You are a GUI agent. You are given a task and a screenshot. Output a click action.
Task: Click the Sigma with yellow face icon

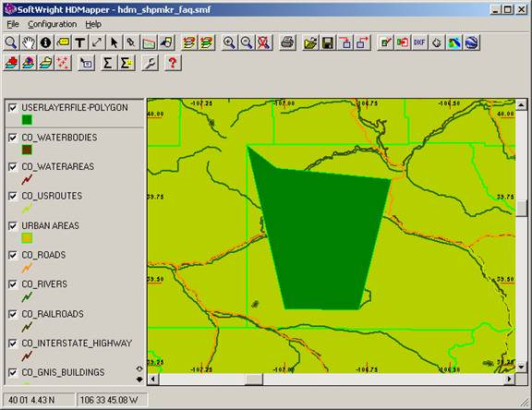coord(126,63)
